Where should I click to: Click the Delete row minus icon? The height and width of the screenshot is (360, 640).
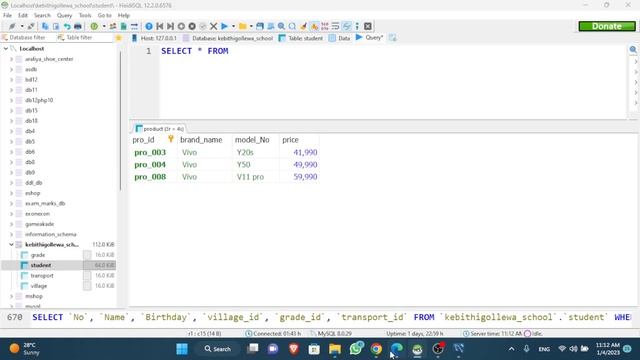pyautogui.click(x=192, y=26)
